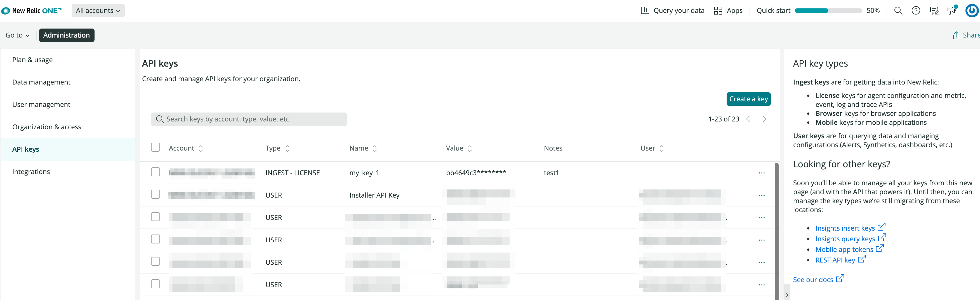The height and width of the screenshot is (300, 980).
Task: Open Insights insert keys link
Action: pyautogui.click(x=845, y=228)
